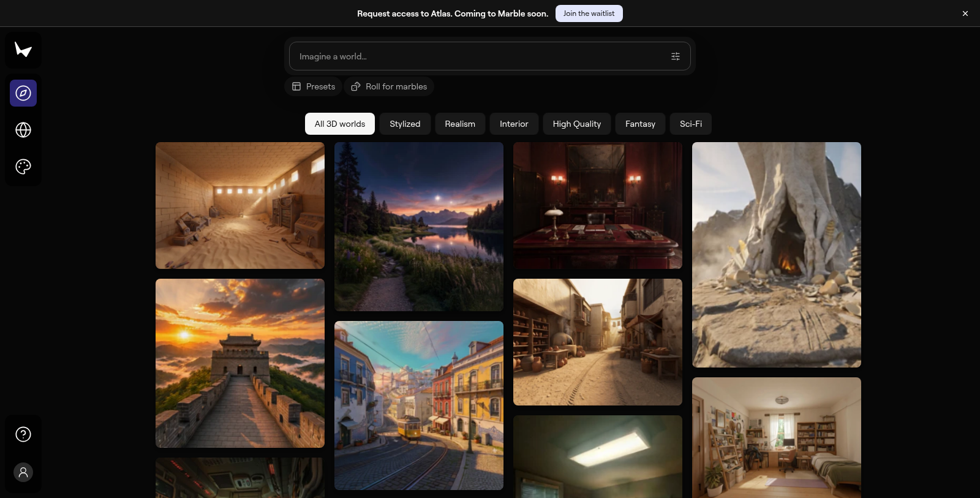Open the globe worlds icon in sidebar
980x498 pixels.
(23, 130)
